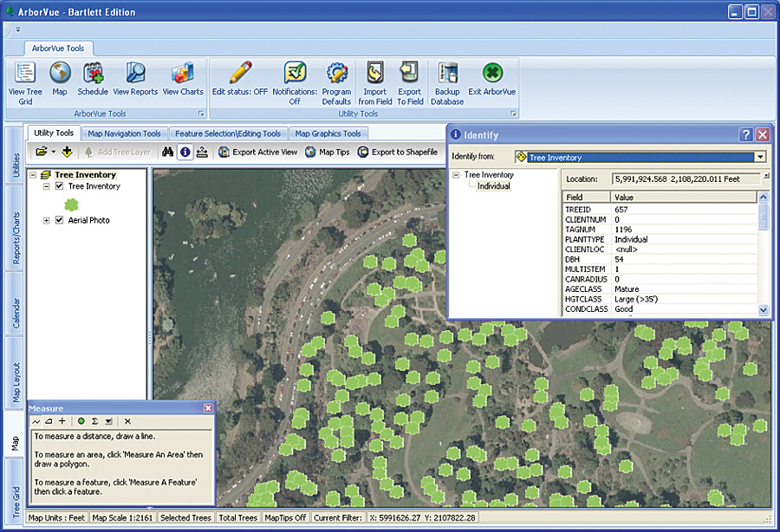Toggle Edit status OFF button
Viewport: 780px width, 532px height.
[240, 74]
